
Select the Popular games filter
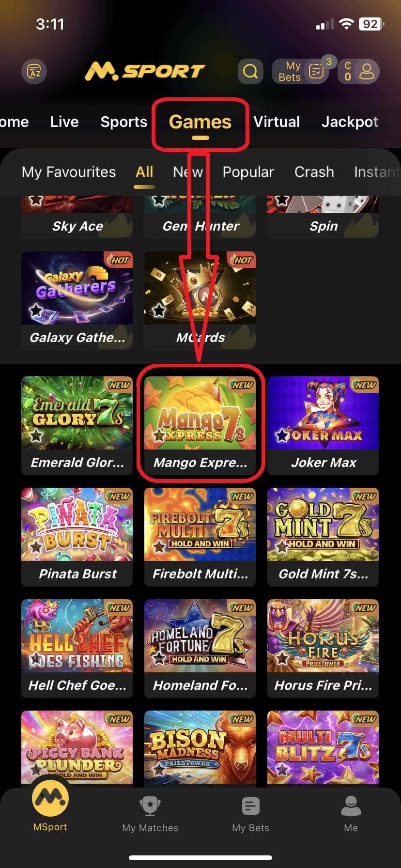(x=248, y=172)
